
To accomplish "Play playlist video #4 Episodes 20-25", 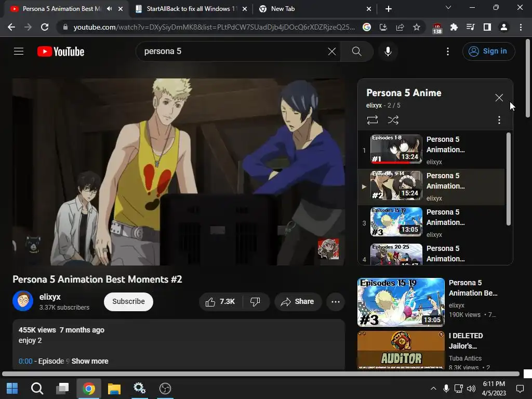I will click(x=396, y=254).
